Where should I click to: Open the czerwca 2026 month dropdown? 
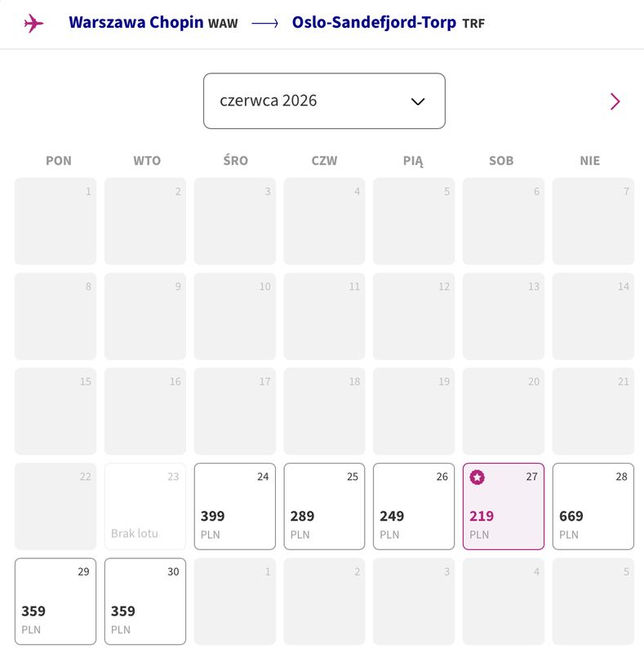324,100
